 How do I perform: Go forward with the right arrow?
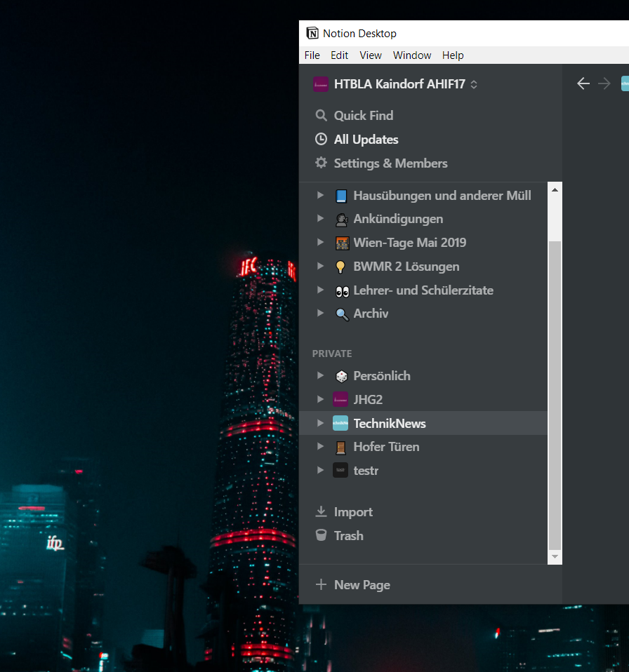pyautogui.click(x=604, y=83)
